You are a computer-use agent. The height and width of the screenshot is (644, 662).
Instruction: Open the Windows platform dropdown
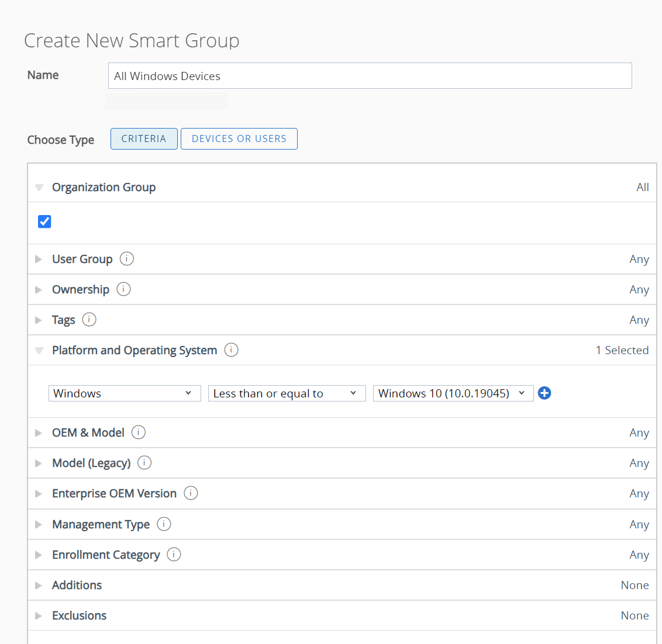click(124, 393)
